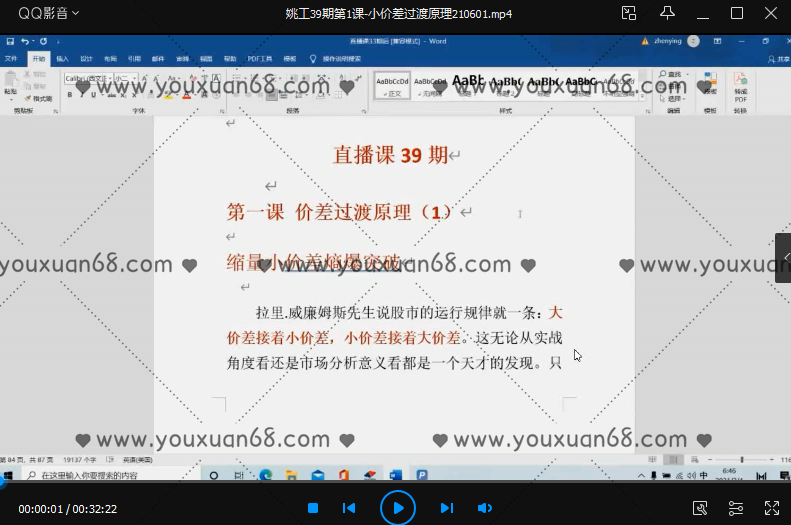Select the 正文 style in gallery
This screenshot has height=525, width=791.
(394, 87)
